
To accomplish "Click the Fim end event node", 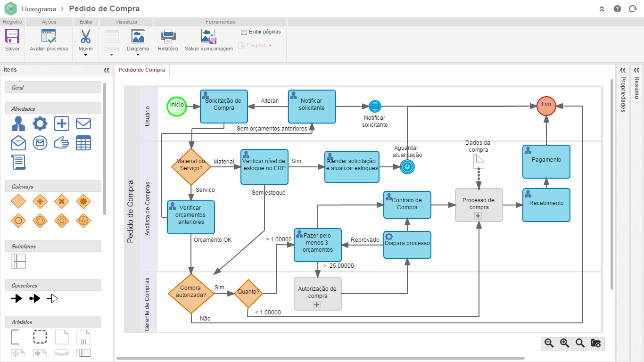I will point(546,105).
